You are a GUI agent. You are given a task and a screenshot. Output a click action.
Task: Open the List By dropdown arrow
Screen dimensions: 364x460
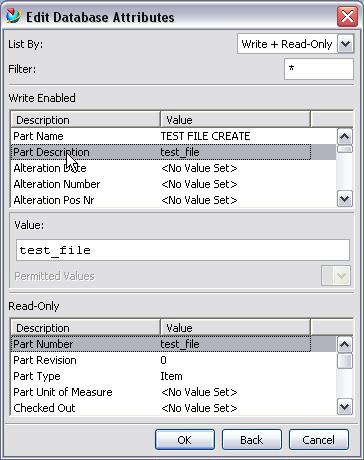(346, 44)
